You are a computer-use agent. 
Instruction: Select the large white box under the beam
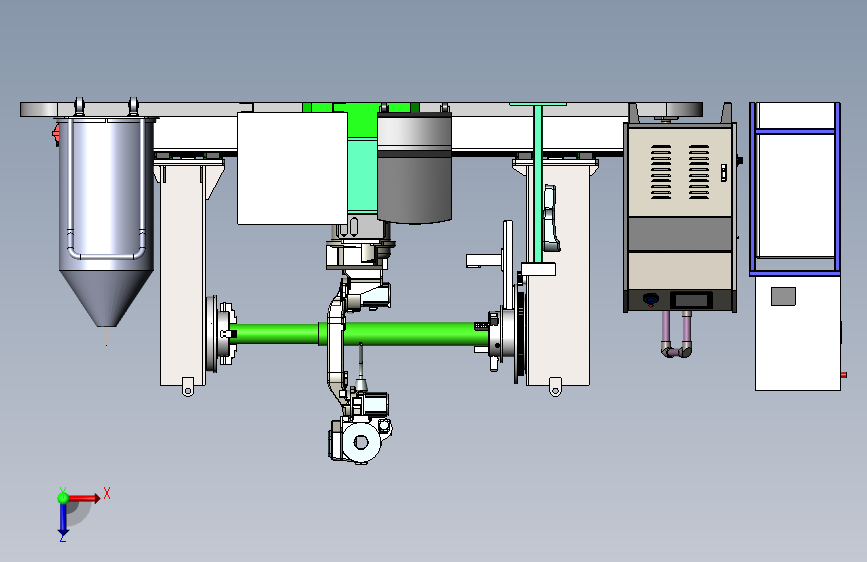[293, 168]
